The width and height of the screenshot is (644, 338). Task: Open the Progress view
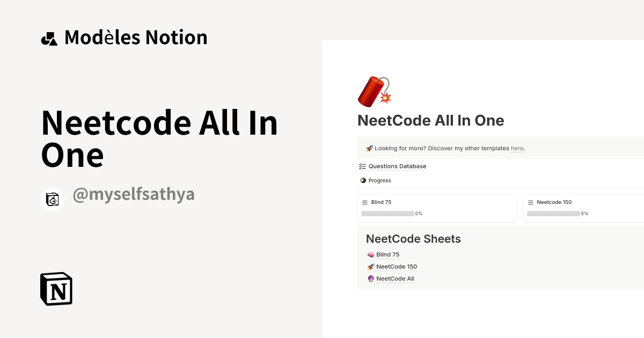379,181
